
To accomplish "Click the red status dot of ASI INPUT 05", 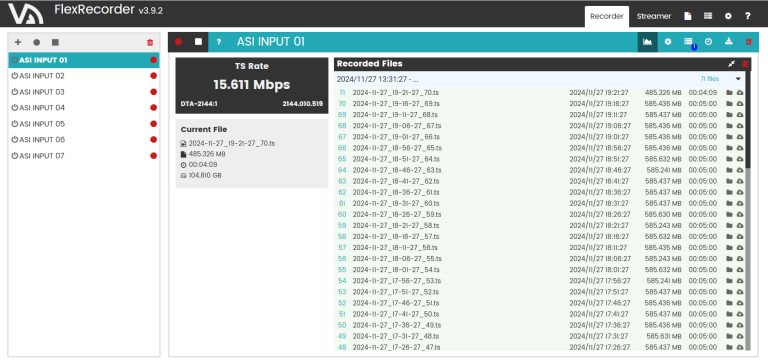I will click(x=153, y=124).
